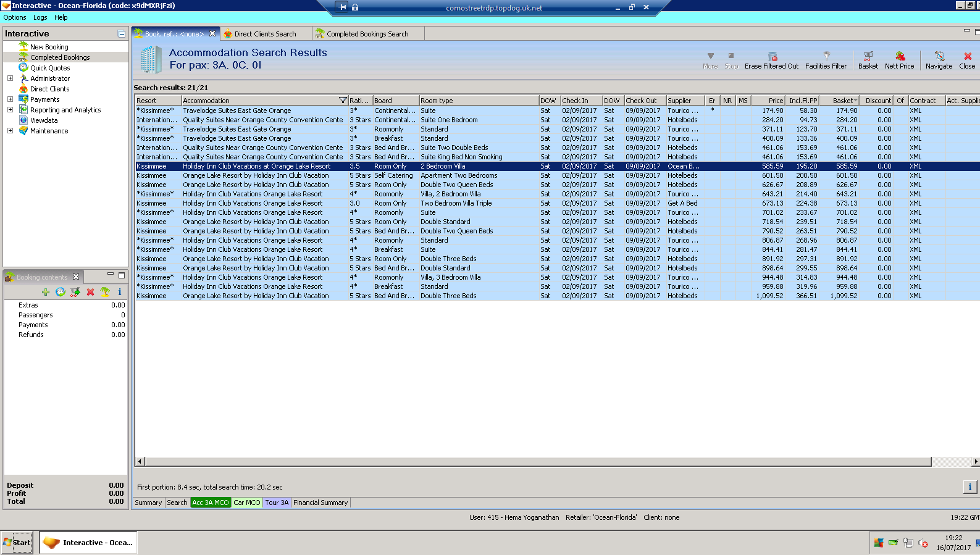Click the muted volume tray icon
Viewport: 980px width, 555px height.
click(x=923, y=543)
